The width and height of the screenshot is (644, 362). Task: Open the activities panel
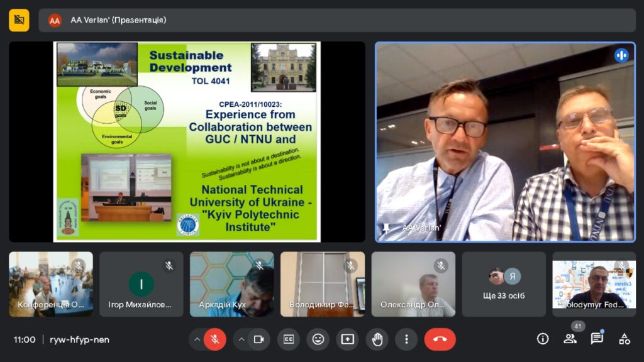pos(624,339)
